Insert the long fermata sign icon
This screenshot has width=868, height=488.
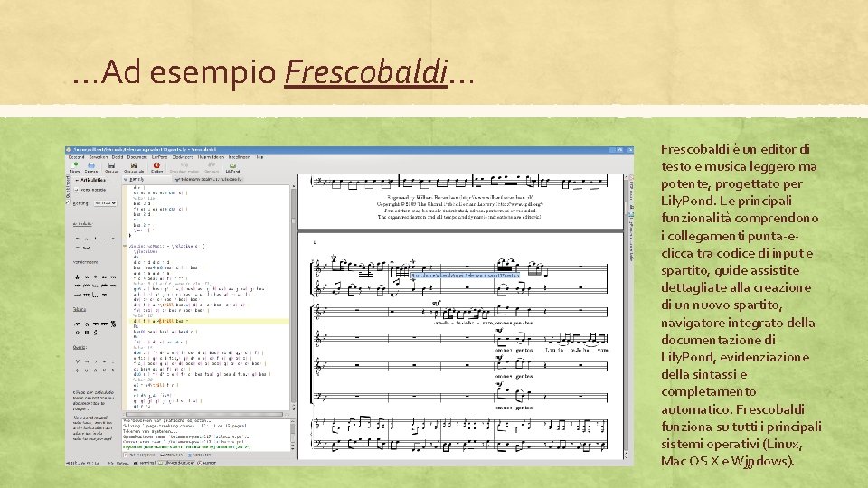[95, 324]
